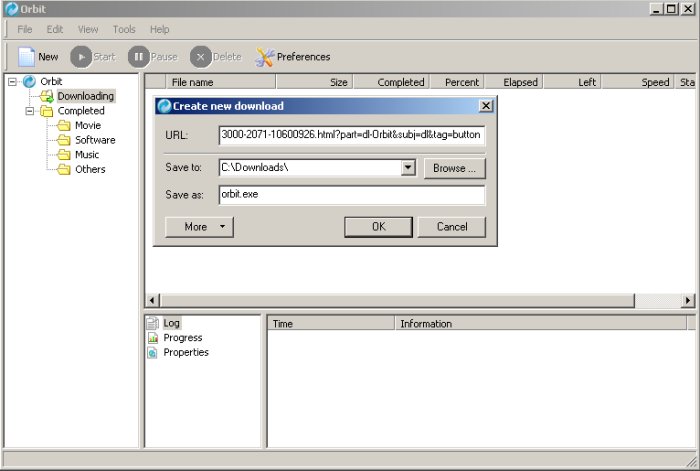Click the Others folder icon
Viewport: 700px width, 471px height.
click(x=64, y=170)
